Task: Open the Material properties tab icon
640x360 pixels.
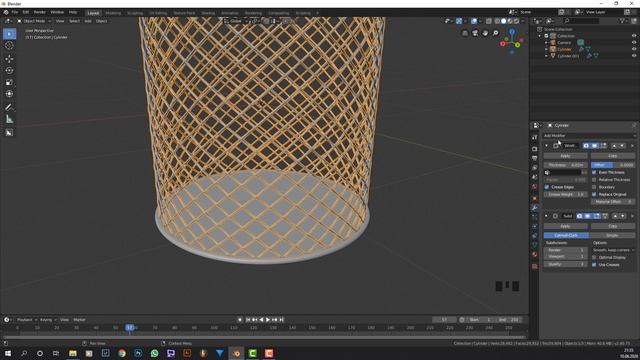Action: [535, 254]
